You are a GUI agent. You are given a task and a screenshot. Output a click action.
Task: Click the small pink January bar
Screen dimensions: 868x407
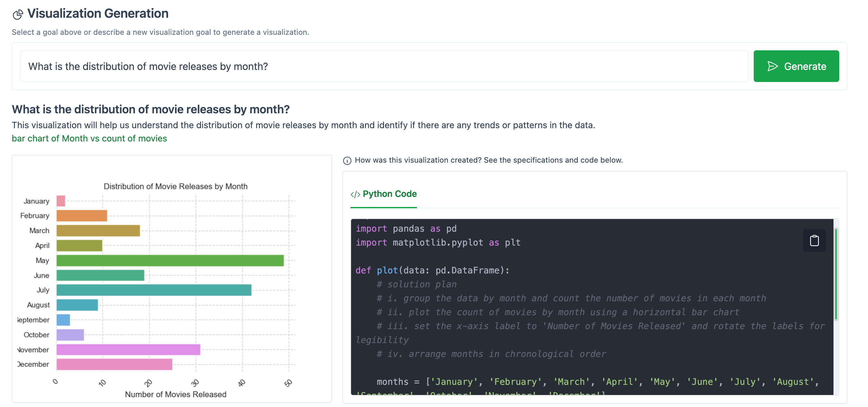click(x=61, y=201)
